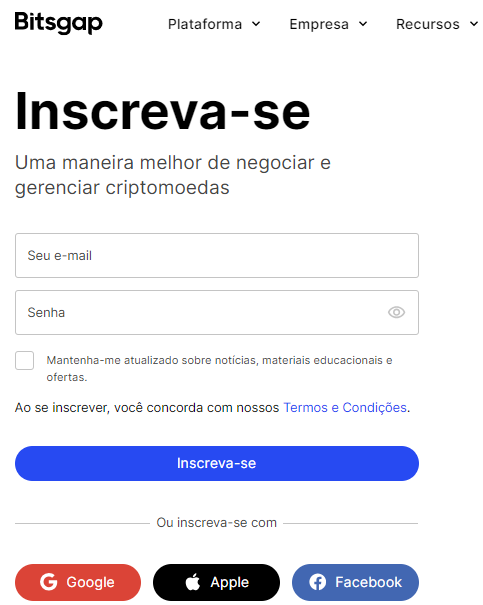Open the Recursos menu
483x605 pixels.
pyautogui.click(x=437, y=24)
